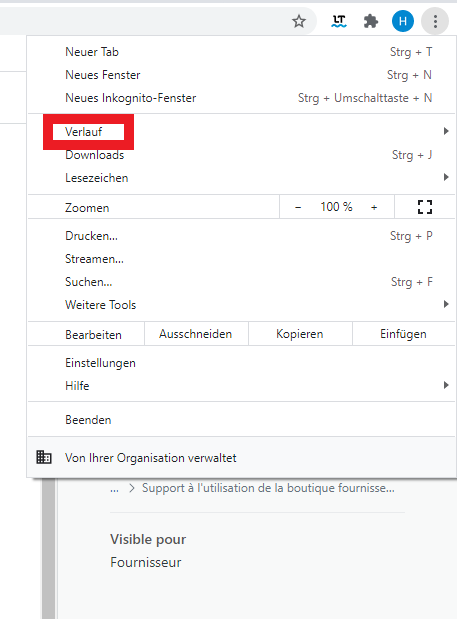Image resolution: width=457 pixels, height=619 pixels.
Task: Open the LanguageTool extension icon
Action: pos(339,21)
